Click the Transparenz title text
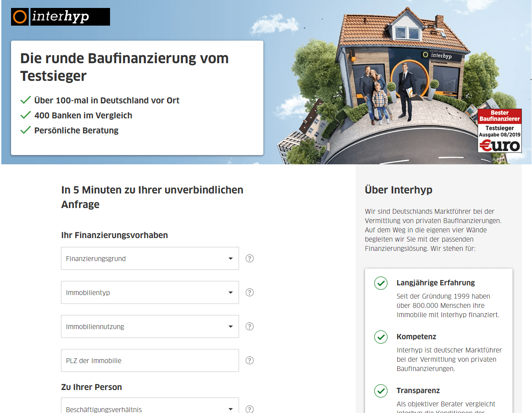The image size is (532, 413). point(418,390)
